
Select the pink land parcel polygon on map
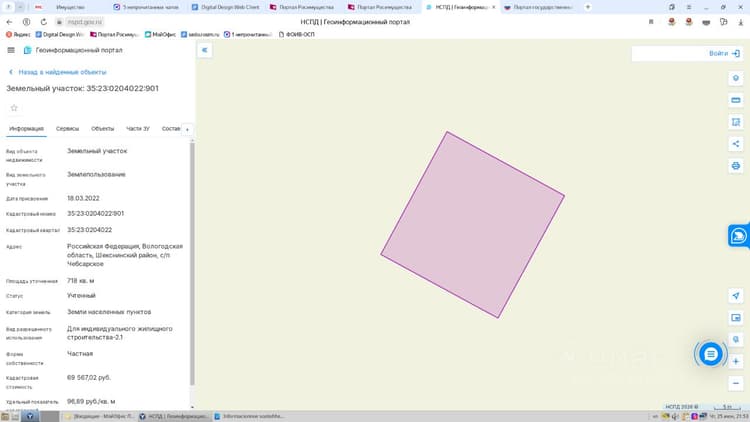(x=473, y=224)
